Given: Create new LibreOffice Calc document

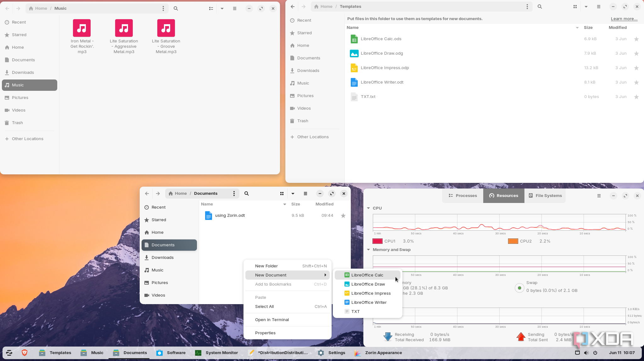Looking at the screenshot, I should [367, 275].
